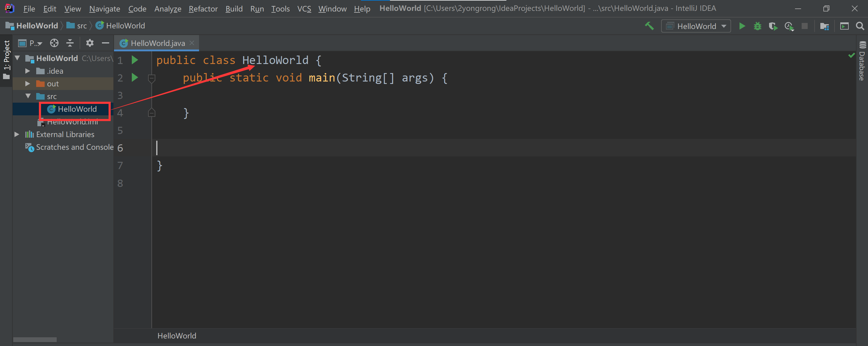Image resolution: width=868 pixels, height=346 pixels.
Task: Open the HelloWorld run configuration dropdown
Action: click(724, 26)
